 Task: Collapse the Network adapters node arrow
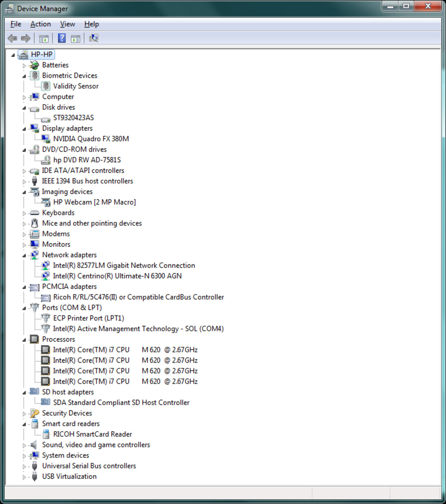tap(24, 255)
